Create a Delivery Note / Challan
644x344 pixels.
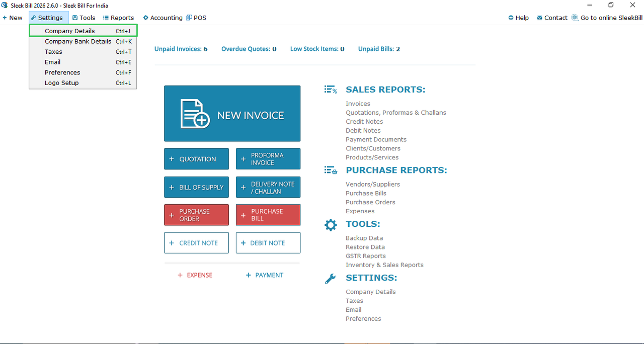268,187
